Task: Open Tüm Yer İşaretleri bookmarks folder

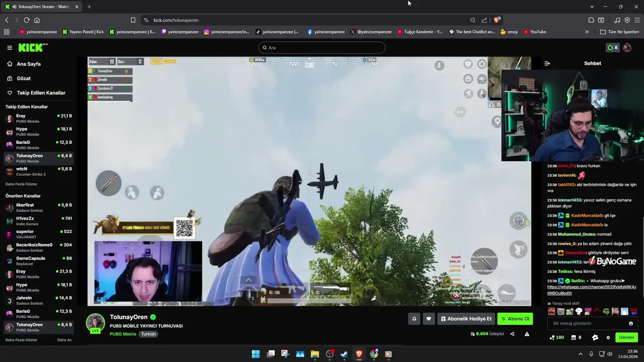Action: [x=619, y=32]
